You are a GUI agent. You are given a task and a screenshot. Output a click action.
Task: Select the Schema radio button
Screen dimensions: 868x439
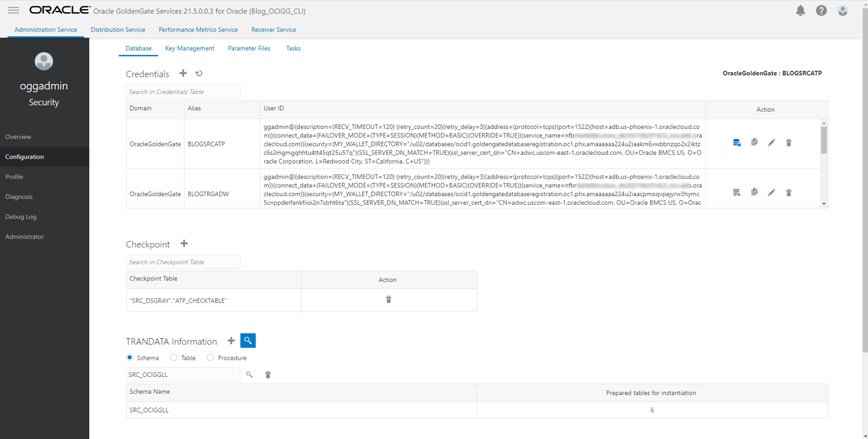tap(130, 357)
